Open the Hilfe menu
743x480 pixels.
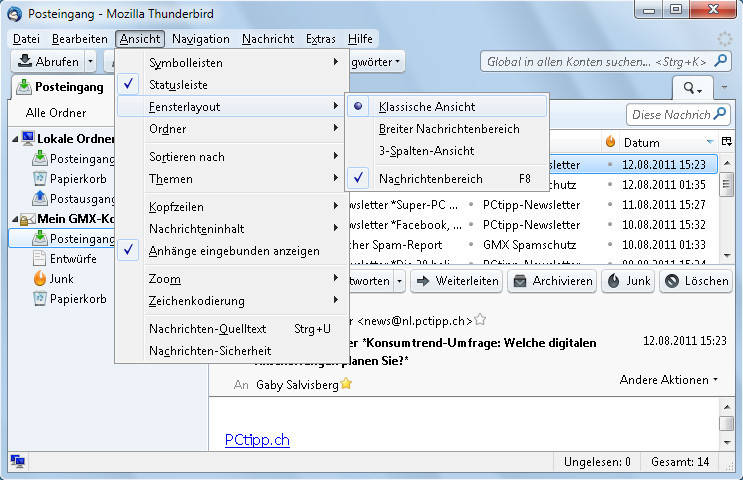click(x=360, y=39)
